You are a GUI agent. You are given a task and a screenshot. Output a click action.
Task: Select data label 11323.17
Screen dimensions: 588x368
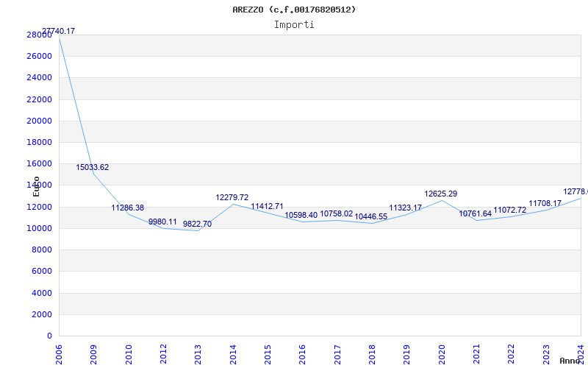[406, 208]
